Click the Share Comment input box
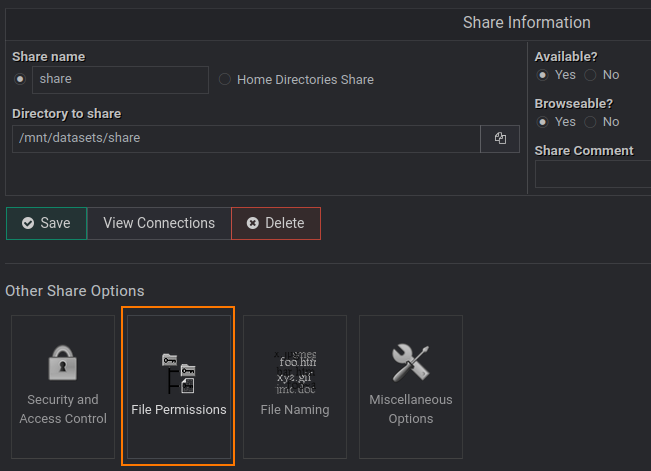This screenshot has height=471, width=651. (x=592, y=175)
